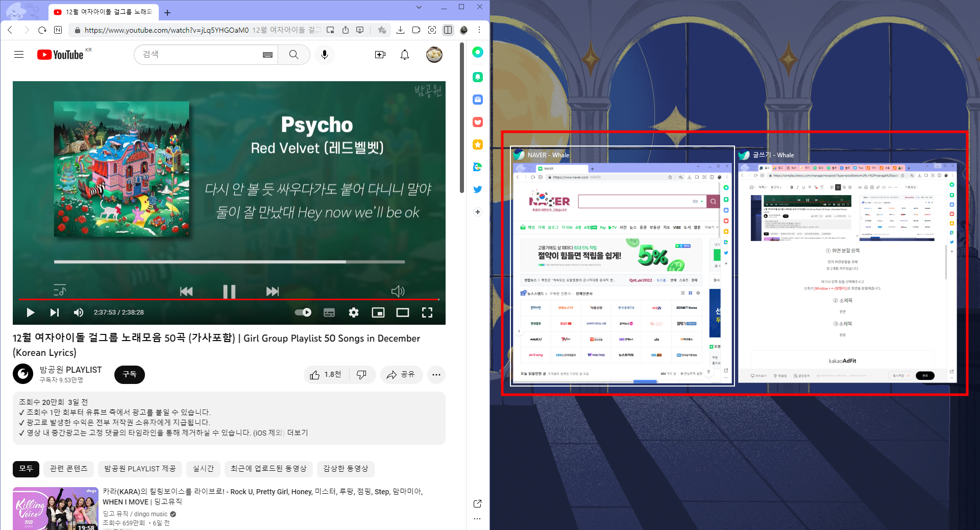Open the Create video menu
Screen dimensions: 980x530
pyautogui.click(x=380, y=55)
